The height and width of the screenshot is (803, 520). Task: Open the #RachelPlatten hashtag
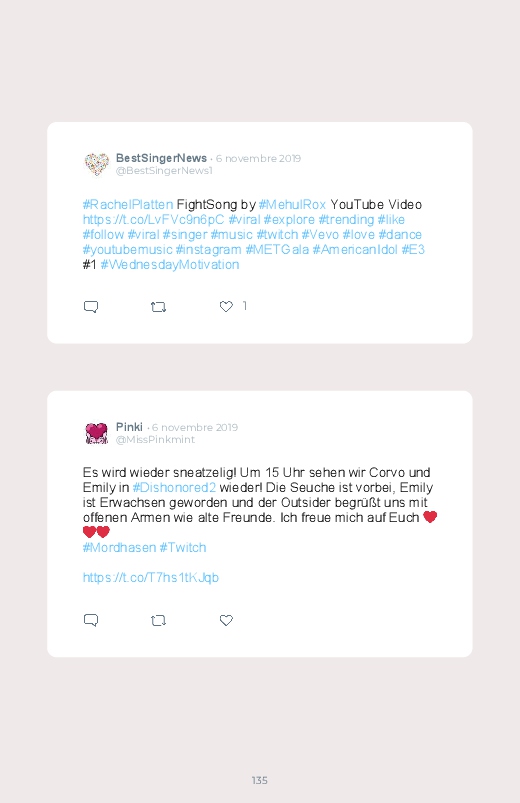coord(128,205)
